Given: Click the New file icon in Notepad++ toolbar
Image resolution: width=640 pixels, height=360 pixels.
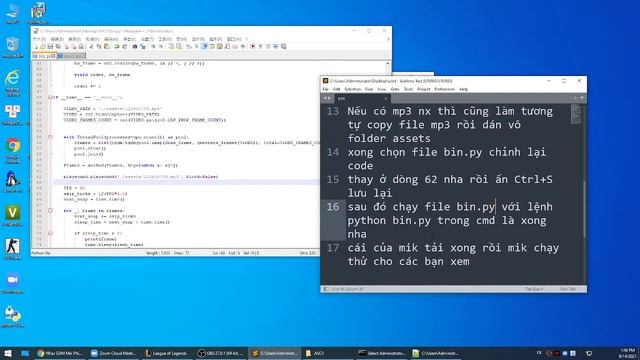Looking at the screenshot, I should (36, 47).
